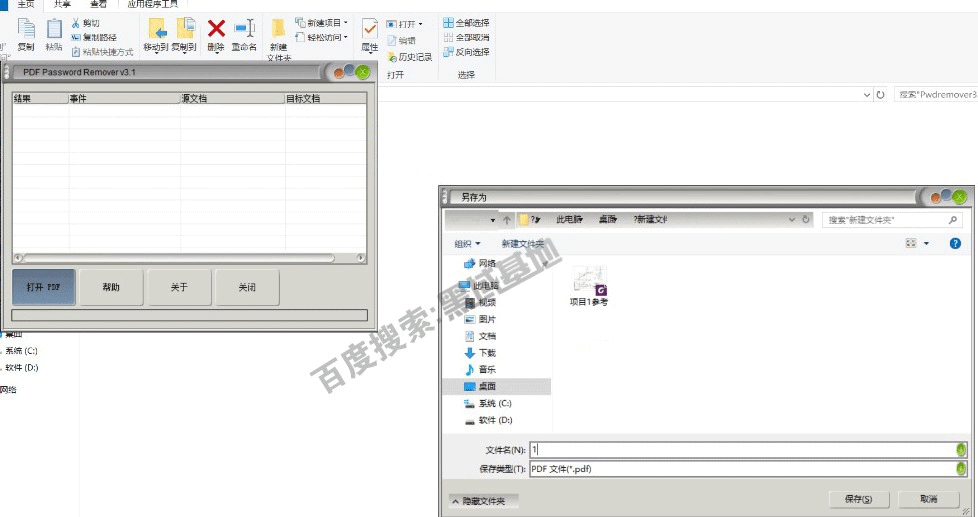Viewport: 978px width, 517px height.
Task: Click the up arrow in Save As dialog
Action: 506,220
